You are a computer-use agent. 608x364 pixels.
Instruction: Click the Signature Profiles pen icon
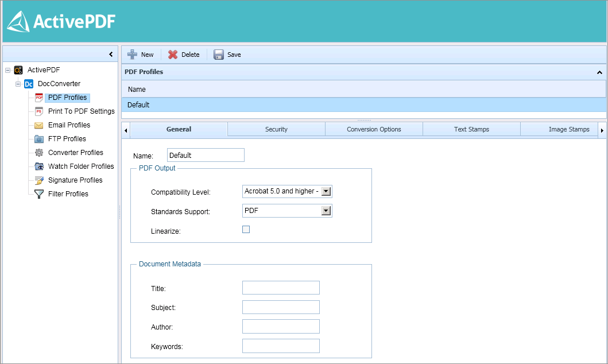39,180
